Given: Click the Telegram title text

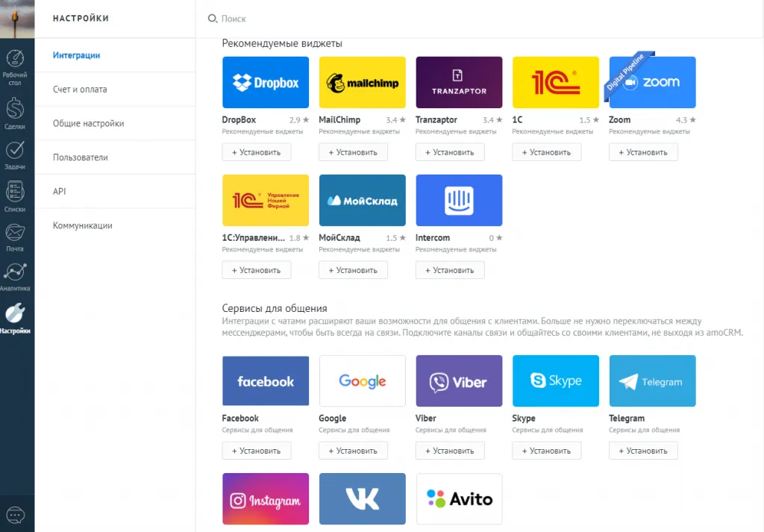Looking at the screenshot, I should (627, 418).
